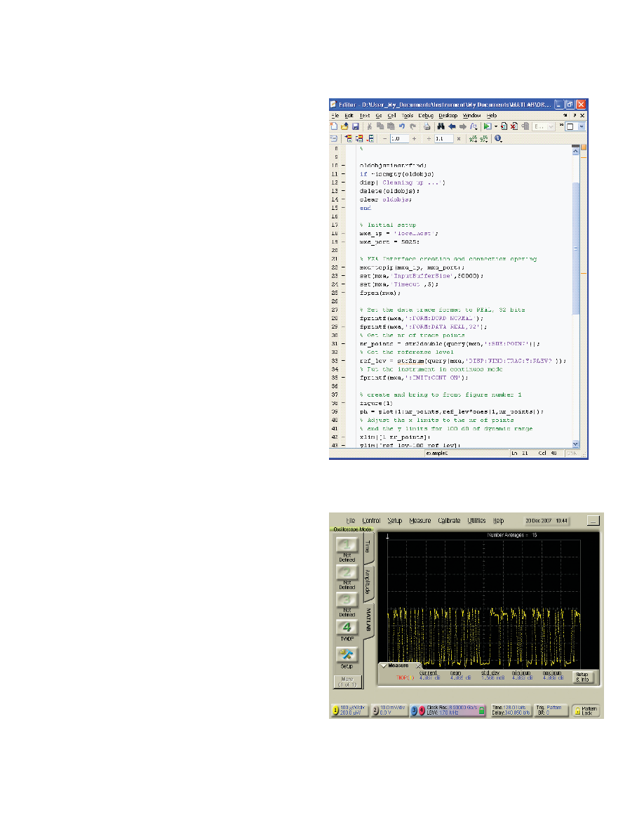Open the Cell menu in Editor
The height and width of the screenshot is (834, 644).
tap(391, 115)
